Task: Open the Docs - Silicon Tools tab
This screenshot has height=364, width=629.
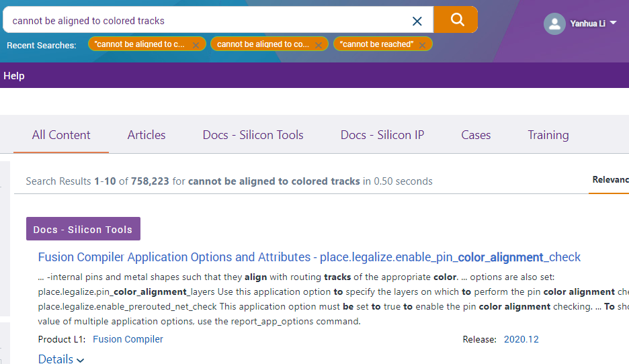Action: [253, 135]
